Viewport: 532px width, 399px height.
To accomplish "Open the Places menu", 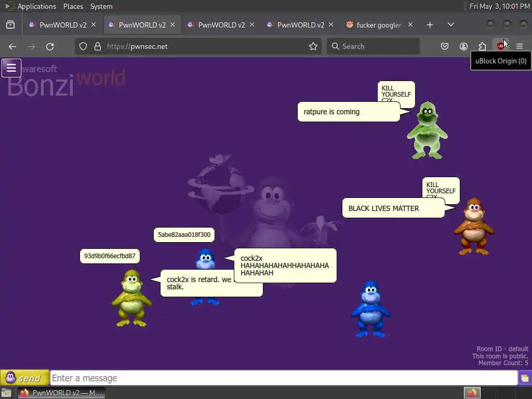I will click(x=73, y=6).
